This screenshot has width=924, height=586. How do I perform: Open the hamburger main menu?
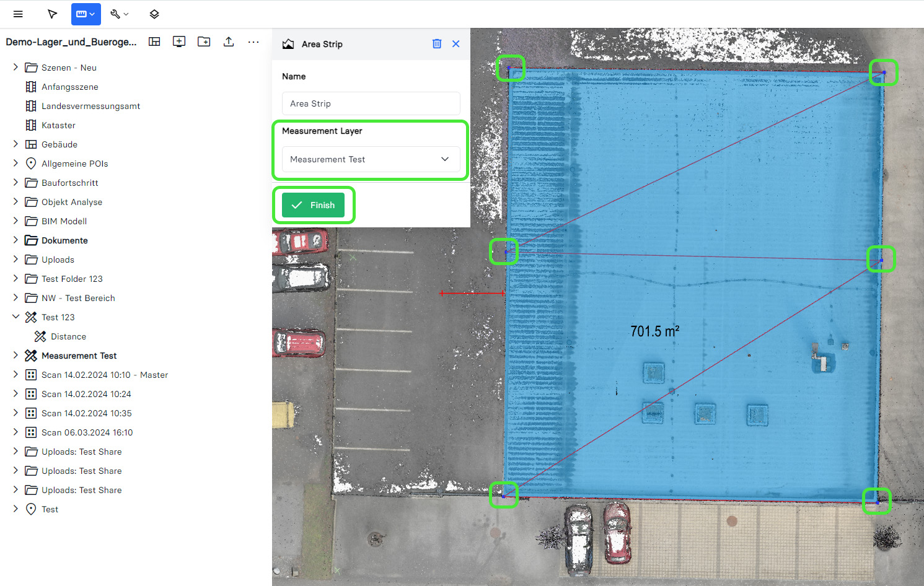(18, 14)
